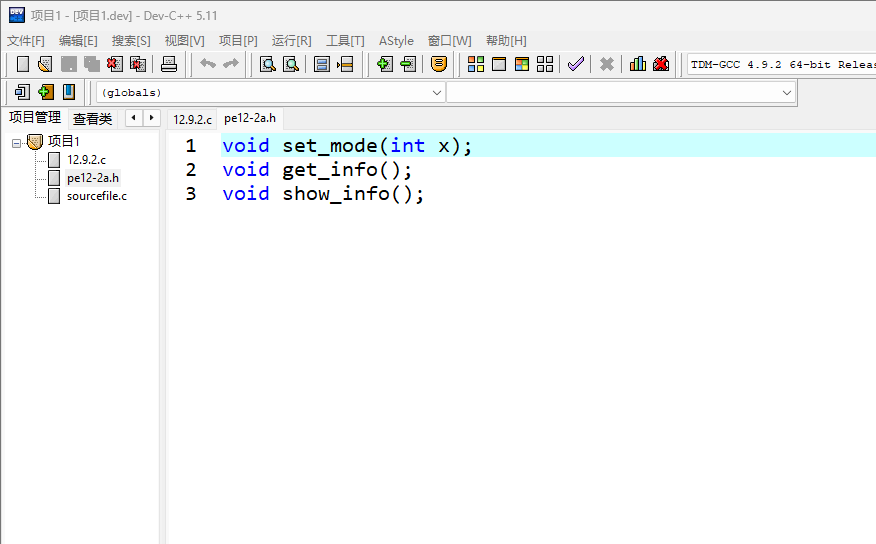Image resolution: width=876 pixels, height=544 pixels.
Task: Click the Toggle Bookmark green plus icon
Action: (x=45, y=92)
